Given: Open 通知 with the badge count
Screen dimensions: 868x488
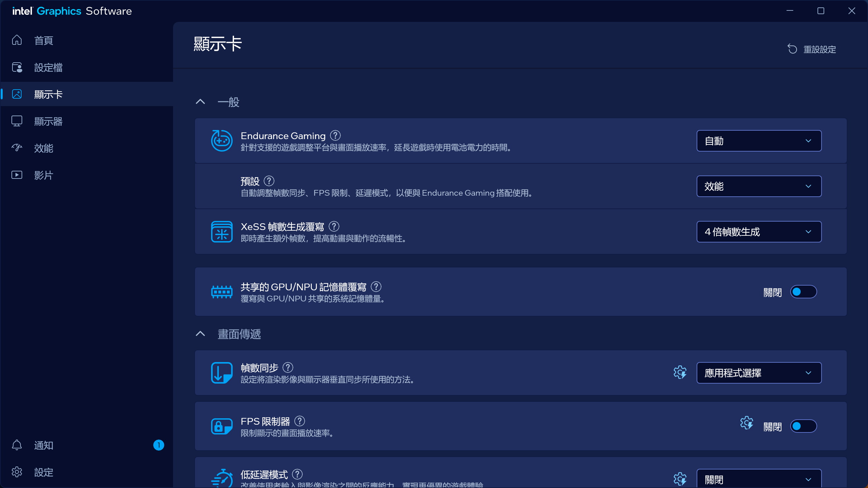Looking at the screenshot, I should [x=43, y=445].
